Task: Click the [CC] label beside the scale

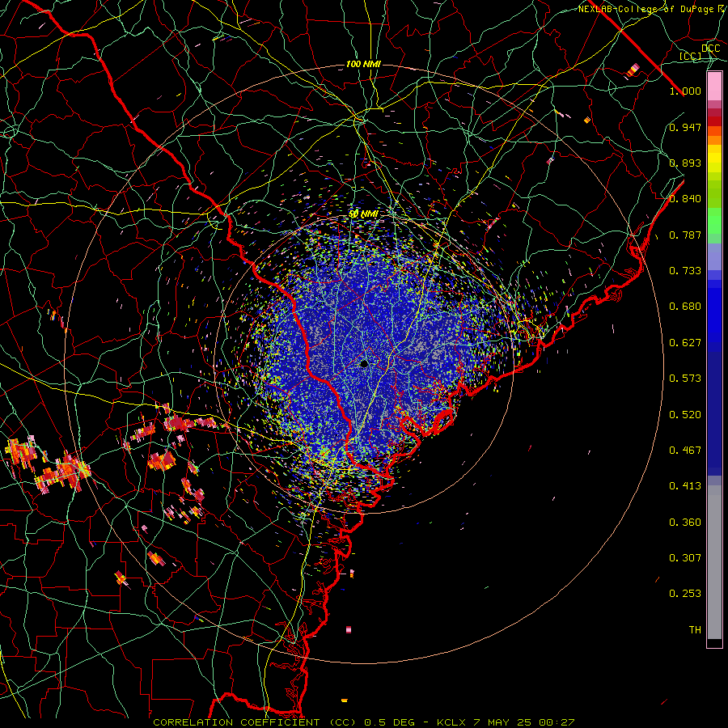Action: pos(691,56)
